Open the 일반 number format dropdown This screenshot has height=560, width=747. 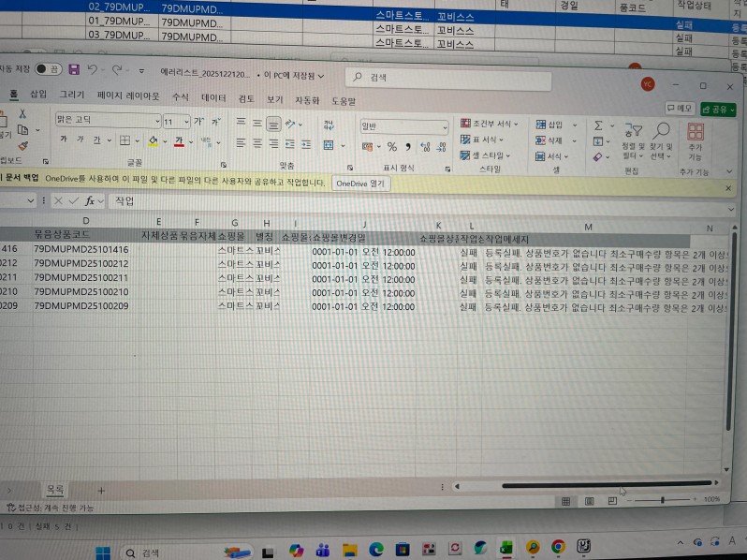click(x=445, y=127)
